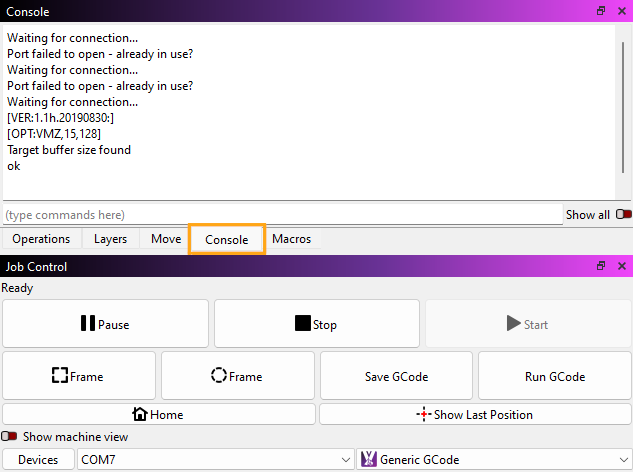The height and width of the screenshot is (472, 633).
Task: Toggle the Show all switch
Action: 623,214
